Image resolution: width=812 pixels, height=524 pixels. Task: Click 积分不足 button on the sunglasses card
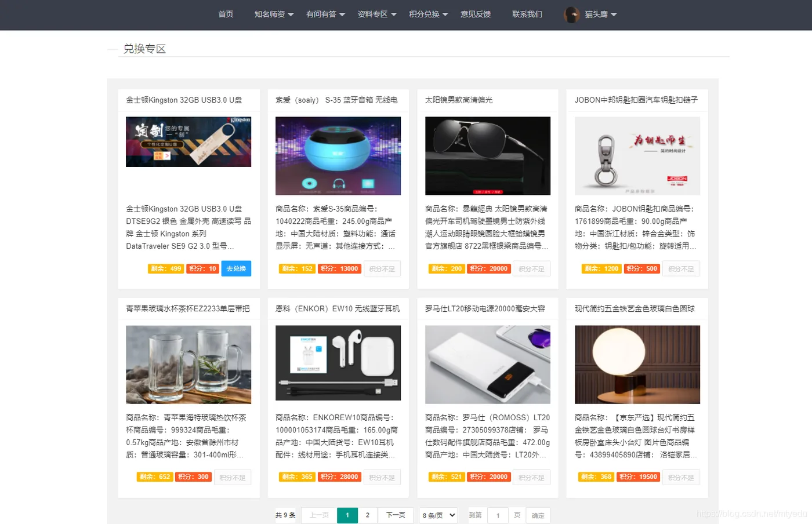pyautogui.click(x=532, y=269)
